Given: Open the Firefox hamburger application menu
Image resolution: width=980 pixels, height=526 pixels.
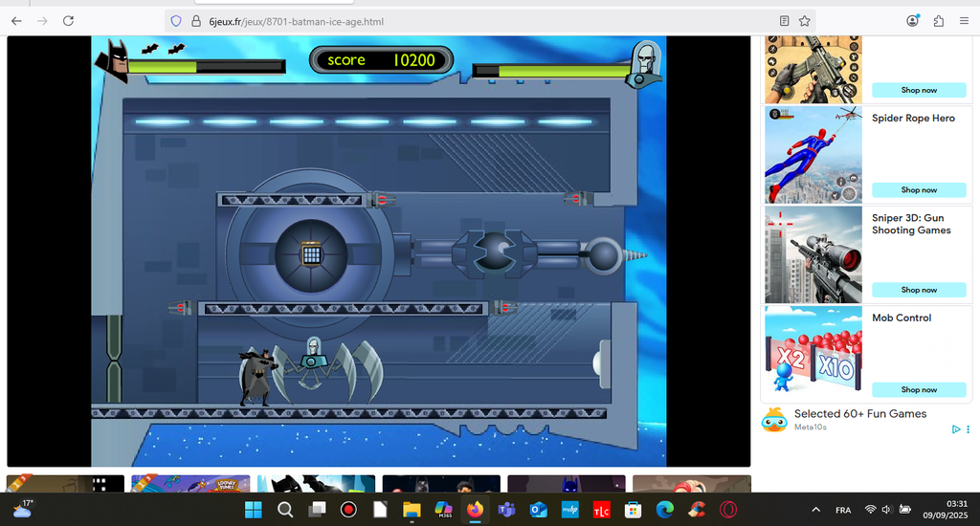Looking at the screenshot, I should [x=964, y=20].
